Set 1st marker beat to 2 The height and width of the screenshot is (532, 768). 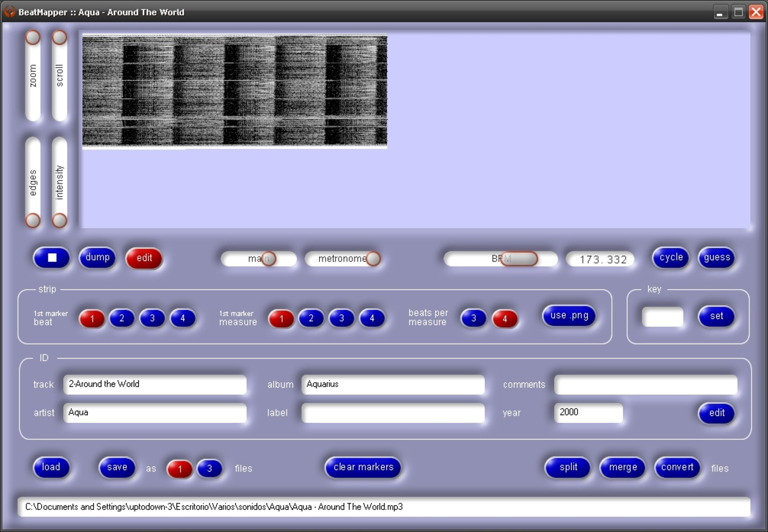[122, 319]
